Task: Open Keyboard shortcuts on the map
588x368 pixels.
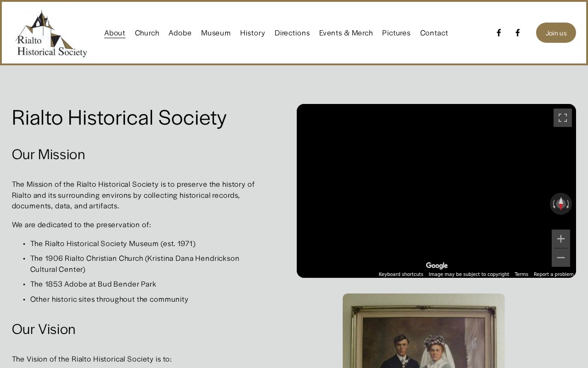Action: pos(401,274)
